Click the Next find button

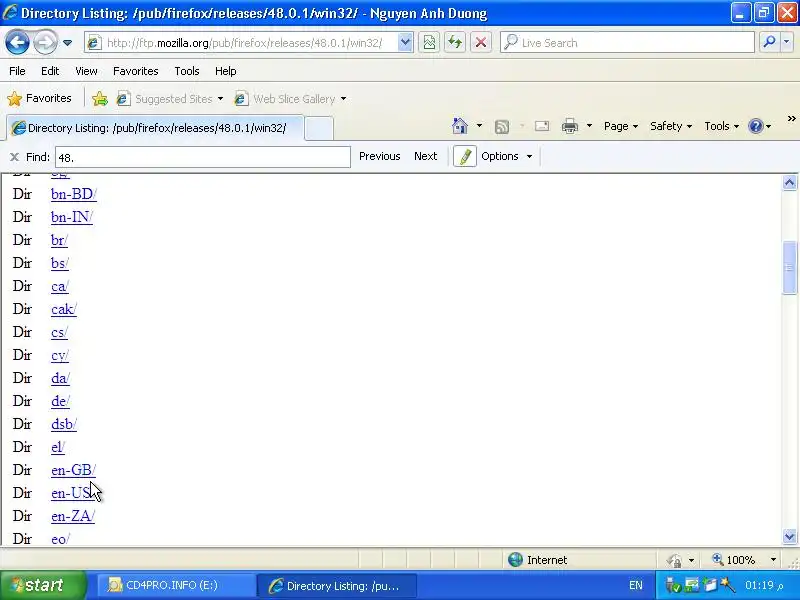tap(426, 156)
